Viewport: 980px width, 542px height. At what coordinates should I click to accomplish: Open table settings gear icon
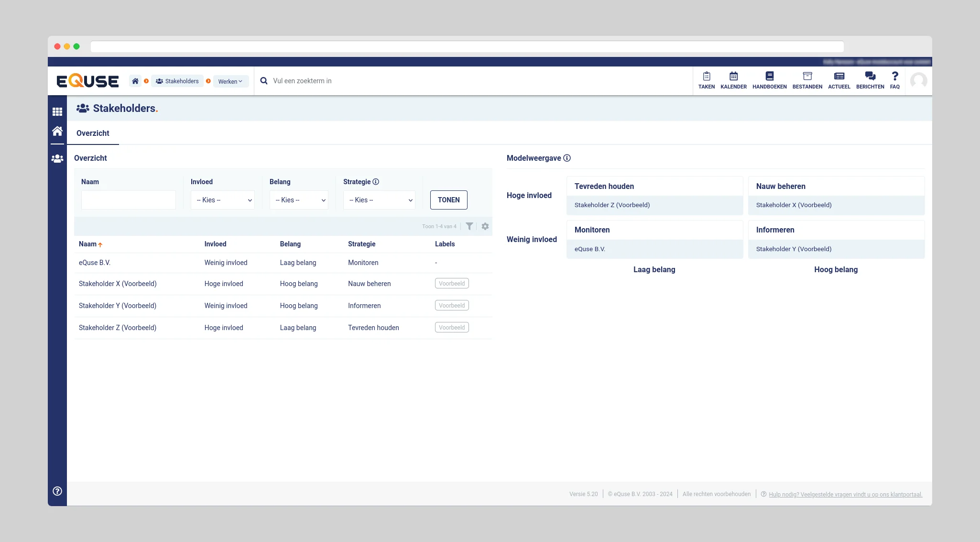coord(485,226)
